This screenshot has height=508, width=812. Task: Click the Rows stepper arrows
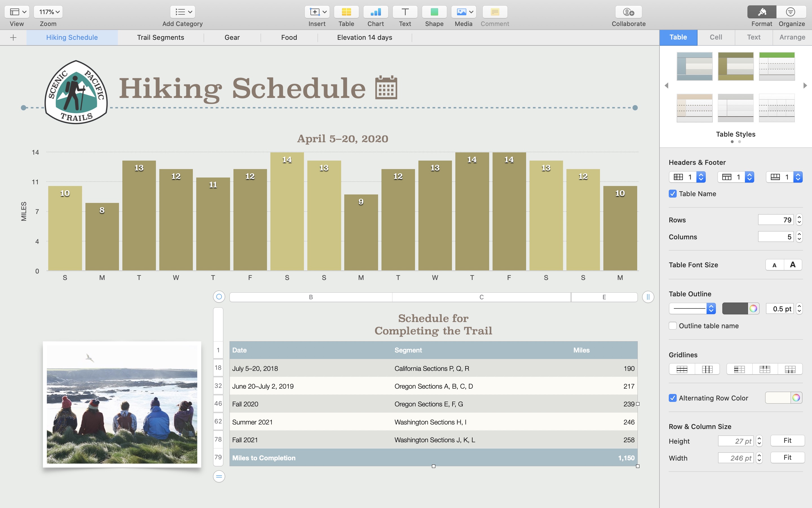[x=799, y=220]
